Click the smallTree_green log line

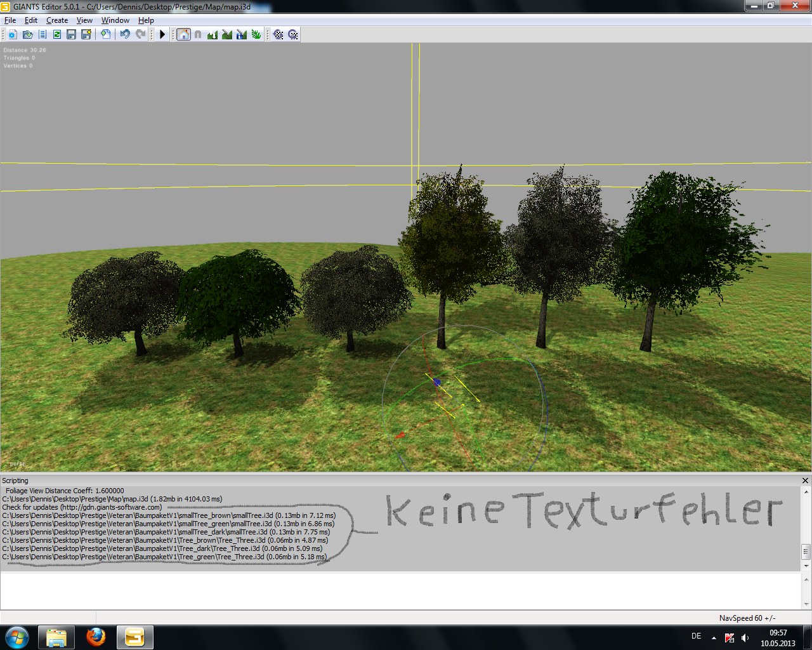(x=168, y=524)
